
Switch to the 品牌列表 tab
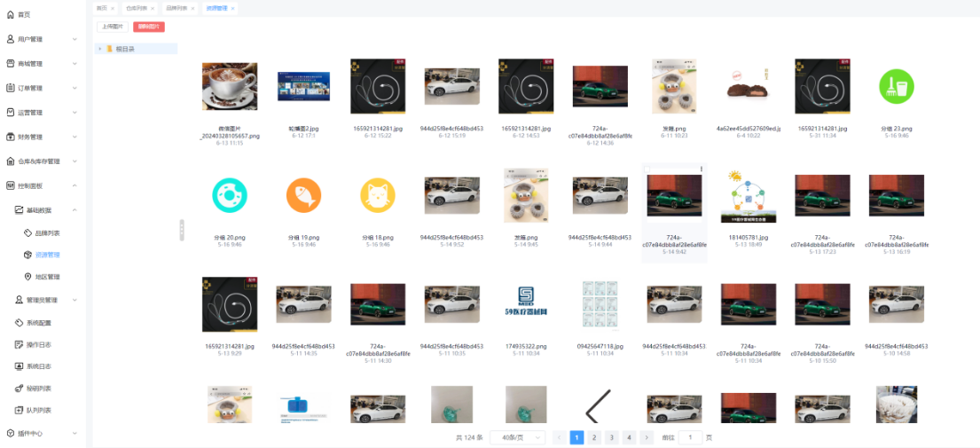click(176, 8)
